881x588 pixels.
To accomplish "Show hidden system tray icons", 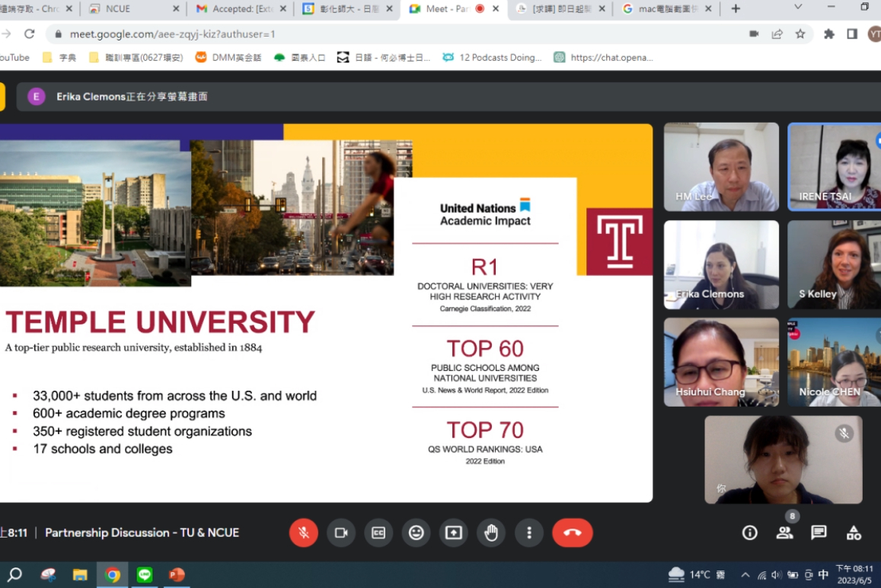I will pyautogui.click(x=745, y=574).
